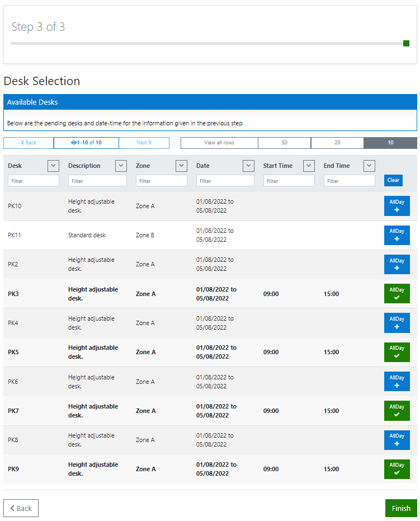Untick the green AllDay button for PK7
Image resolution: width=420 pixels, height=521 pixels.
(397, 411)
